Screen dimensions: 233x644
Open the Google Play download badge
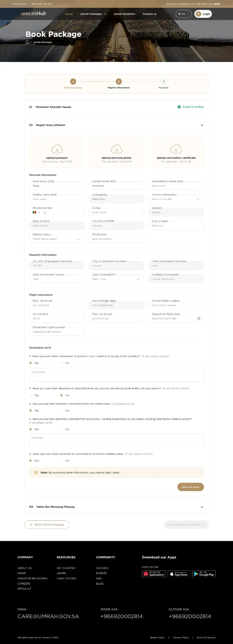(x=204, y=574)
